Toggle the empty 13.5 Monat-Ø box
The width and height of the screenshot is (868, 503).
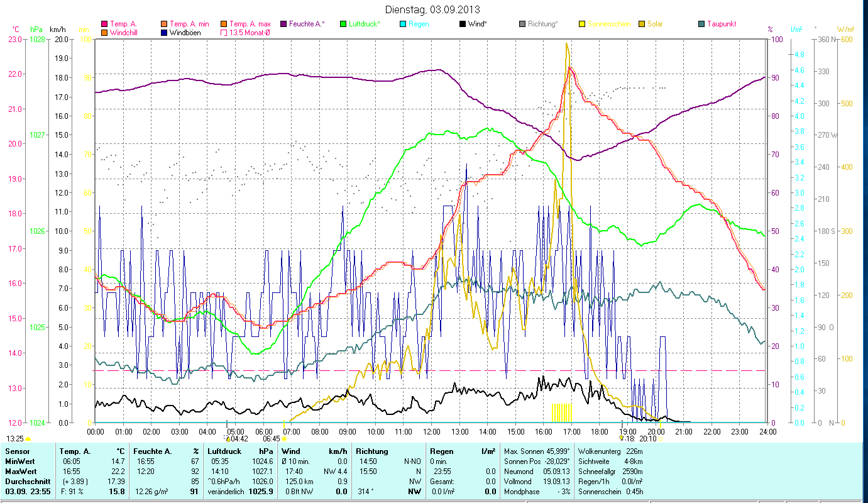coord(224,32)
